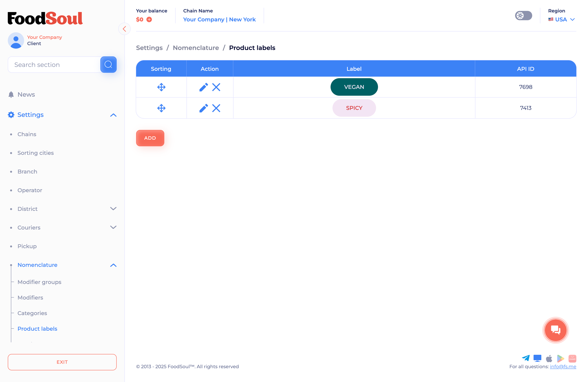Click the edit pencil for VEGAN label
Viewport: 588px width, 382px height.
(x=203, y=87)
